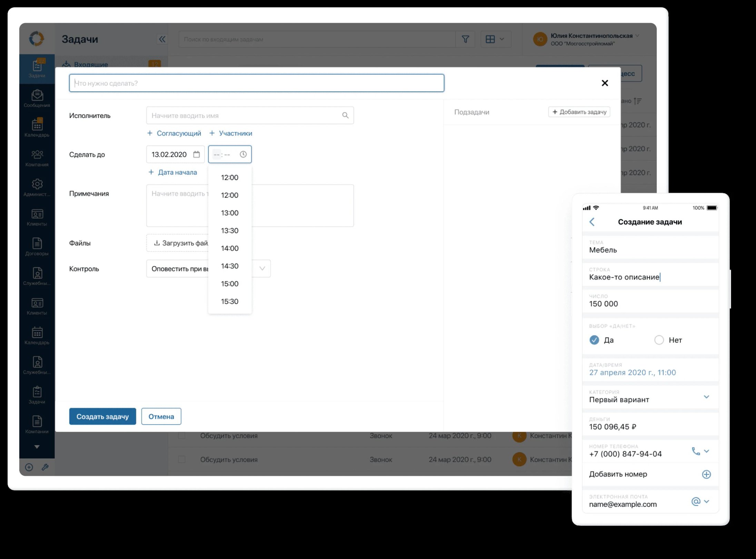Expand the sidebar with bottom down arrow
Image resolution: width=756 pixels, height=559 pixels.
tap(37, 447)
